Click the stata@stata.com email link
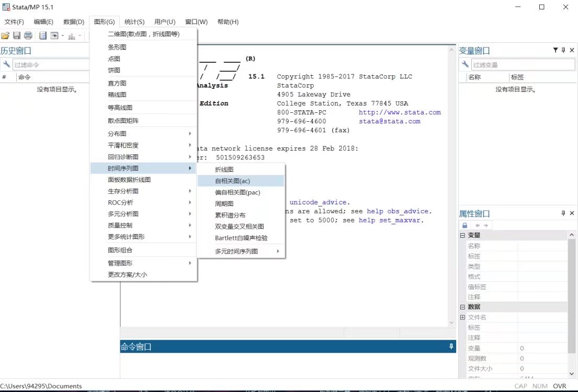The height and width of the screenshot is (392, 578). [390, 121]
